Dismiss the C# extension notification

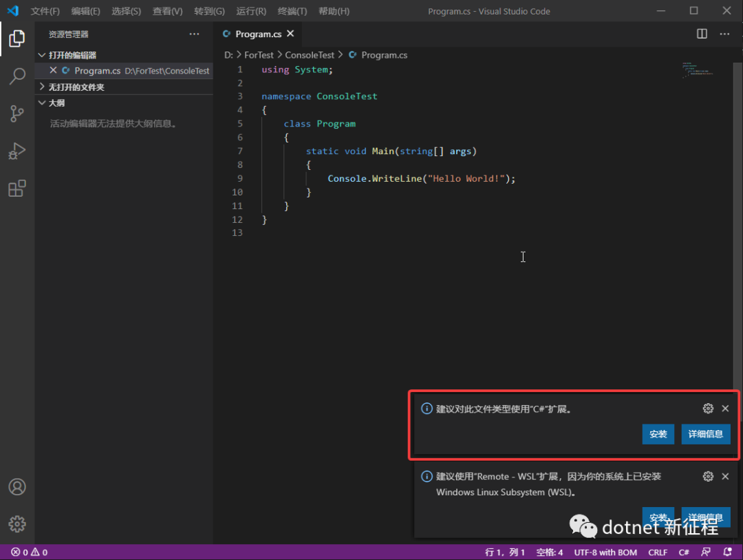tap(725, 409)
